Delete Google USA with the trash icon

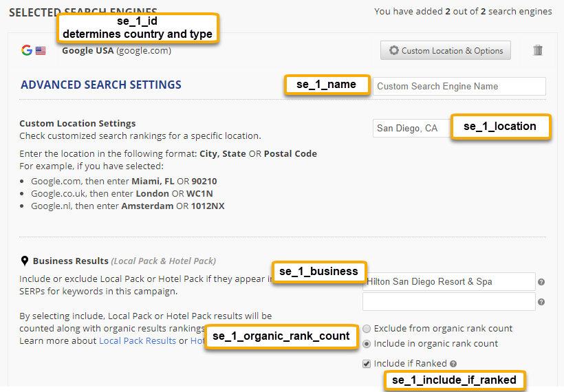tap(538, 50)
